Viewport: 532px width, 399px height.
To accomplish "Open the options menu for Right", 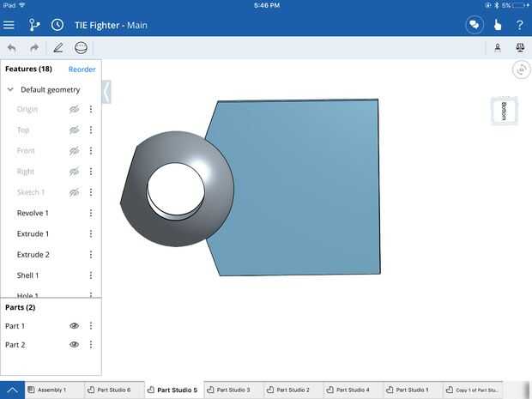I will coord(91,172).
